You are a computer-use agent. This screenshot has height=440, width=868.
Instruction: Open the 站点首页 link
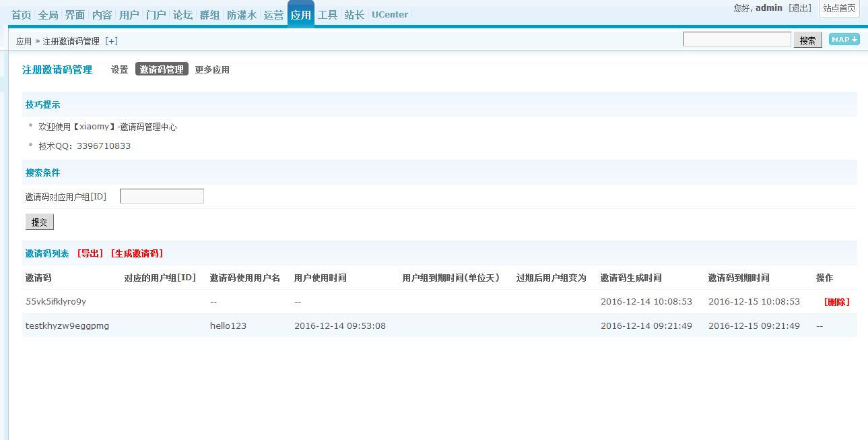point(839,8)
